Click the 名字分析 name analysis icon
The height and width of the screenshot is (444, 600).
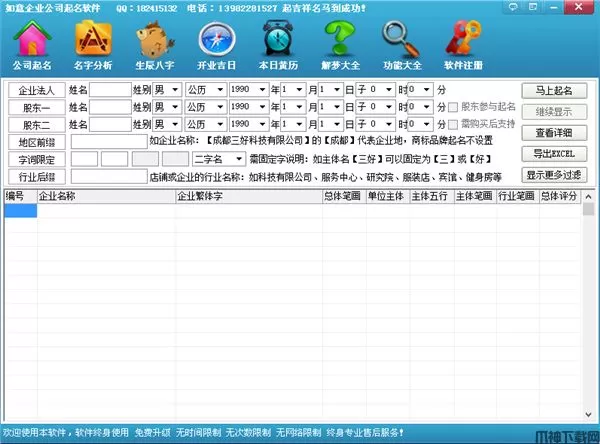pyautogui.click(x=95, y=46)
